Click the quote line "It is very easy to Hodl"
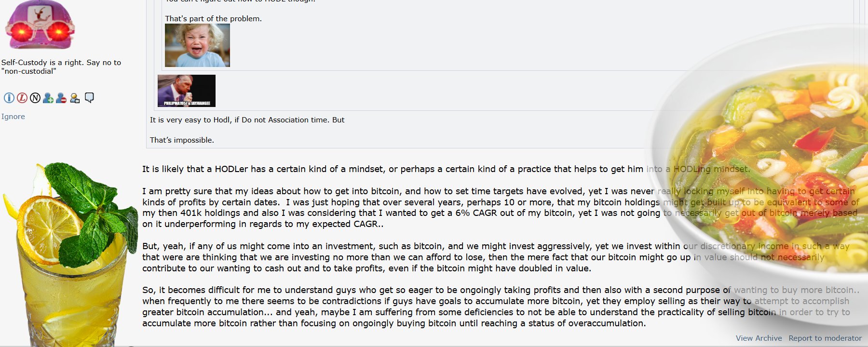 (x=247, y=120)
